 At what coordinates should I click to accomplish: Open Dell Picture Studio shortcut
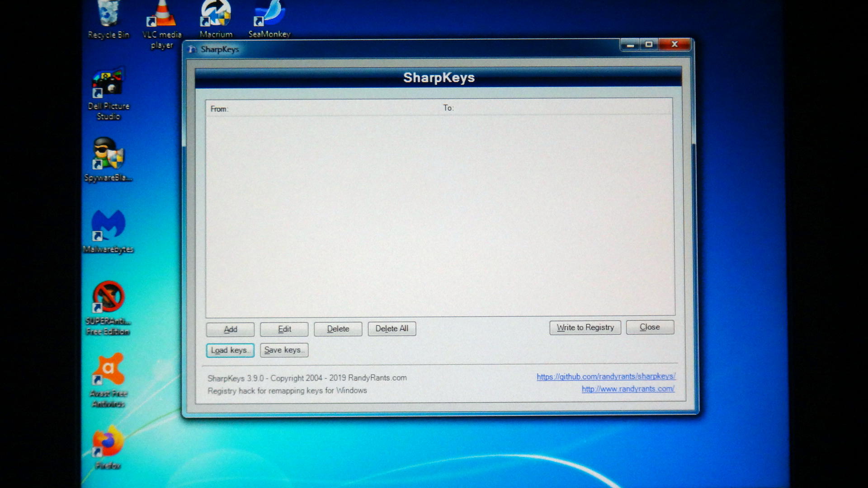coord(108,95)
